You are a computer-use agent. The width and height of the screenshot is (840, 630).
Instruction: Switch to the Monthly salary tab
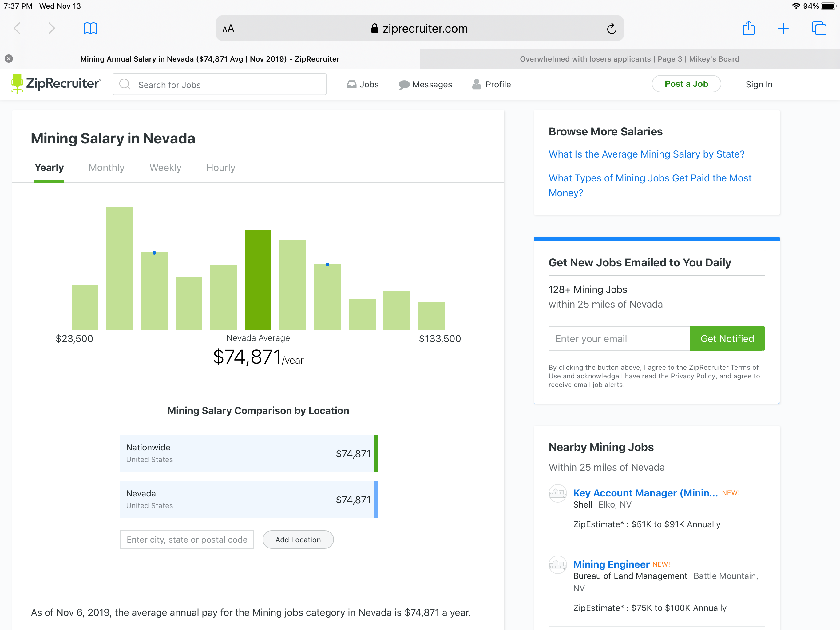click(106, 168)
